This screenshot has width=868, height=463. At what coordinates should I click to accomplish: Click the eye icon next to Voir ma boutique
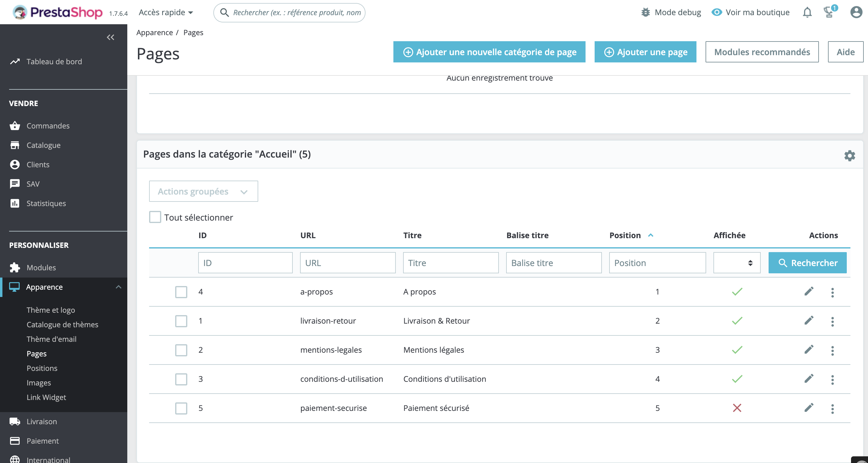(716, 12)
